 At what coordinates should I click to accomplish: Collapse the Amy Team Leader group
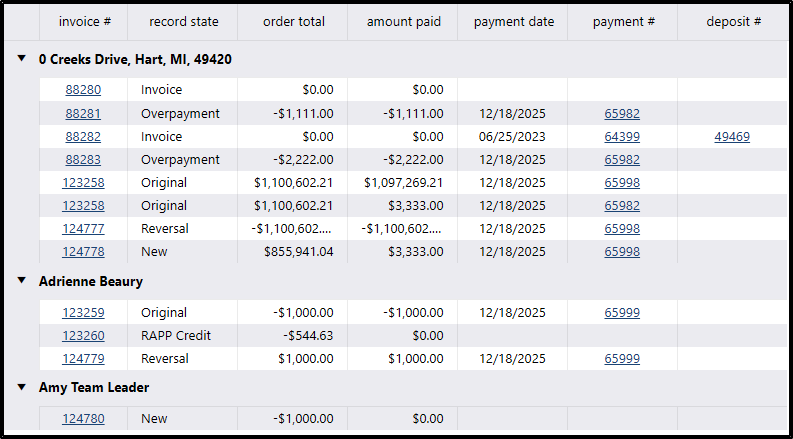click(x=22, y=386)
